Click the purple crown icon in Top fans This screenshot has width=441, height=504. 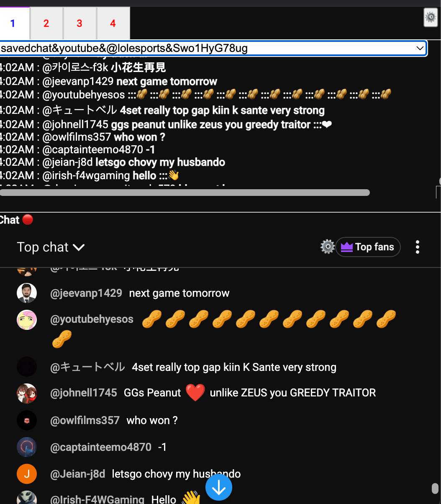click(x=347, y=247)
